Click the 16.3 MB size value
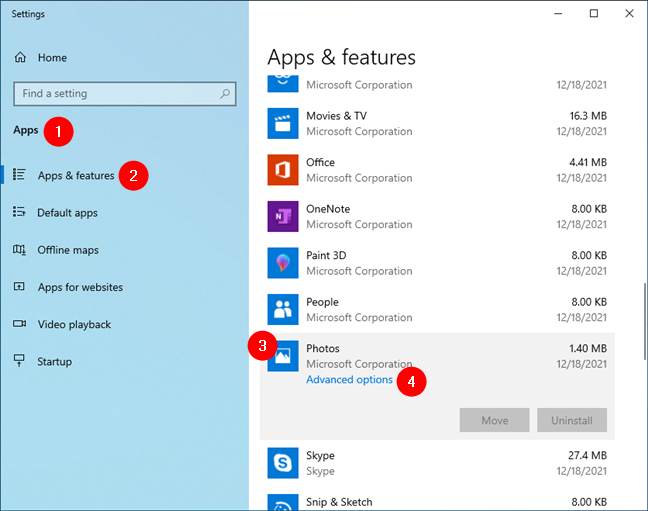The image size is (648, 511). click(588, 116)
